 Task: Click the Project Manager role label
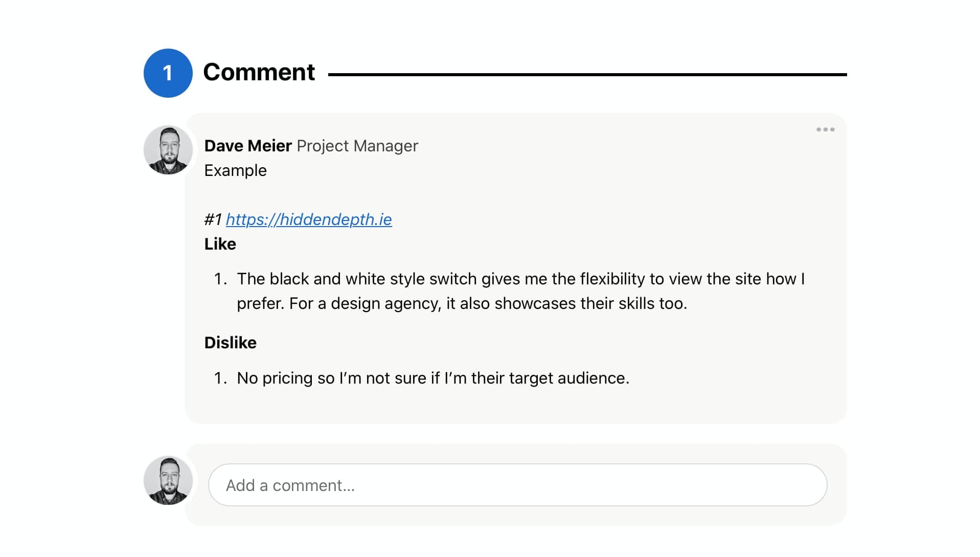(x=357, y=146)
